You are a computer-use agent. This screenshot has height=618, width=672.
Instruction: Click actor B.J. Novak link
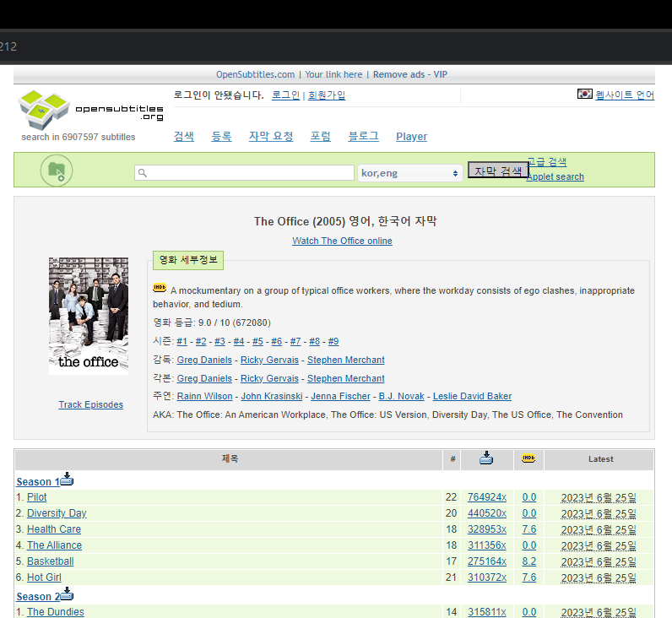pyautogui.click(x=402, y=397)
